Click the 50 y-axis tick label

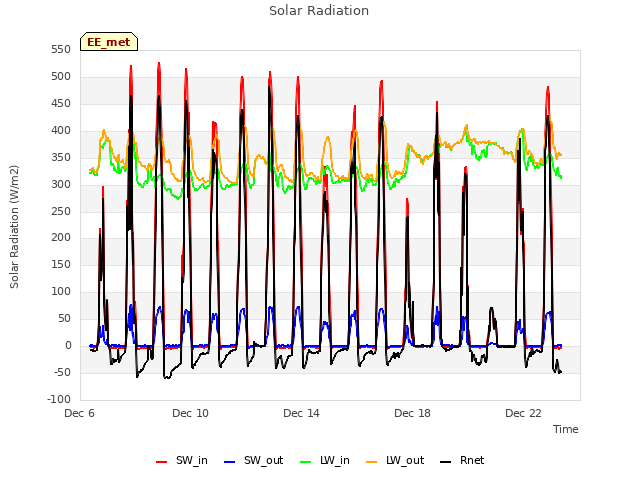click(x=64, y=319)
